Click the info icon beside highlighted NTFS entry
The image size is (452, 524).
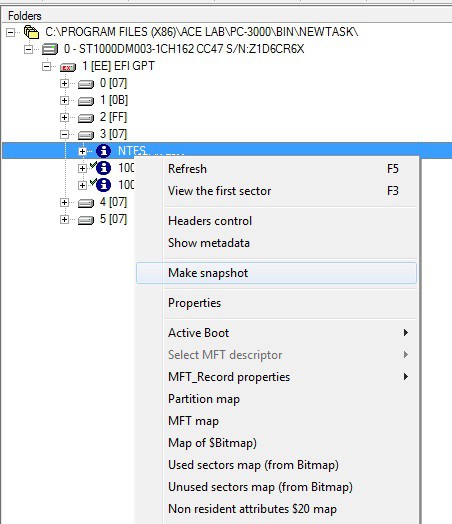(x=103, y=151)
